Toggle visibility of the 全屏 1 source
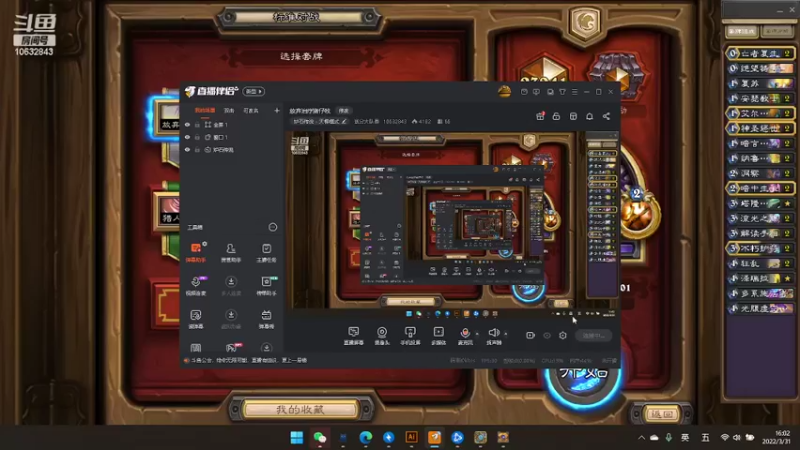 click(187, 124)
